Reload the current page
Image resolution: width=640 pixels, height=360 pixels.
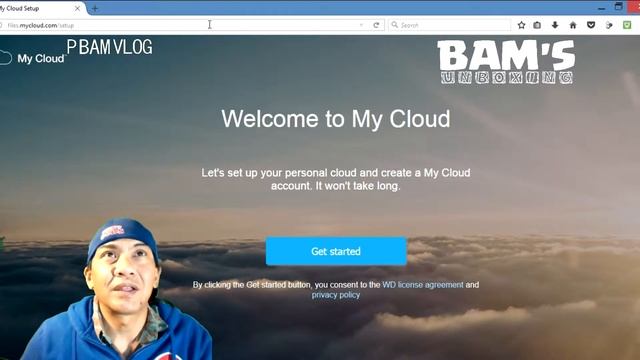376,25
